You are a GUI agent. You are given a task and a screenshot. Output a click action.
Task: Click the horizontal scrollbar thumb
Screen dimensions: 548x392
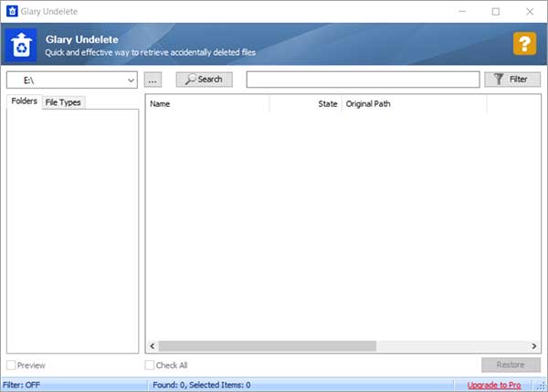[x=268, y=346]
